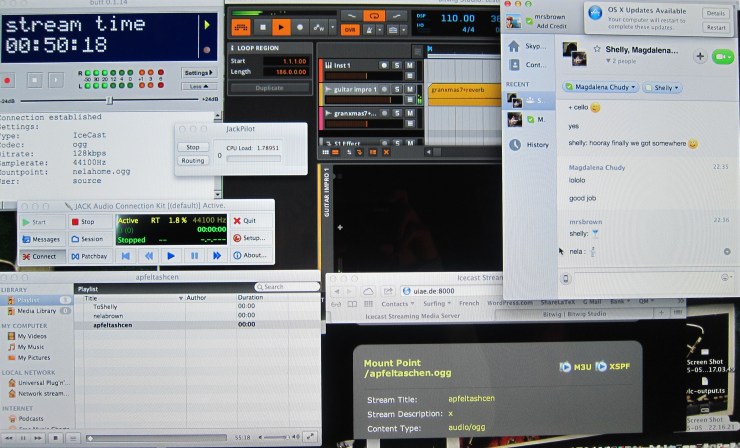The image size is (740, 448).
Task: Click JACK transport fast-forward button
Action: (x=217, y=256)
